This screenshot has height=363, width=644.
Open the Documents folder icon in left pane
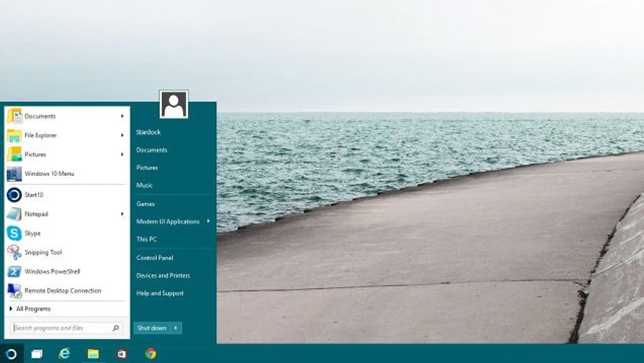14,116
